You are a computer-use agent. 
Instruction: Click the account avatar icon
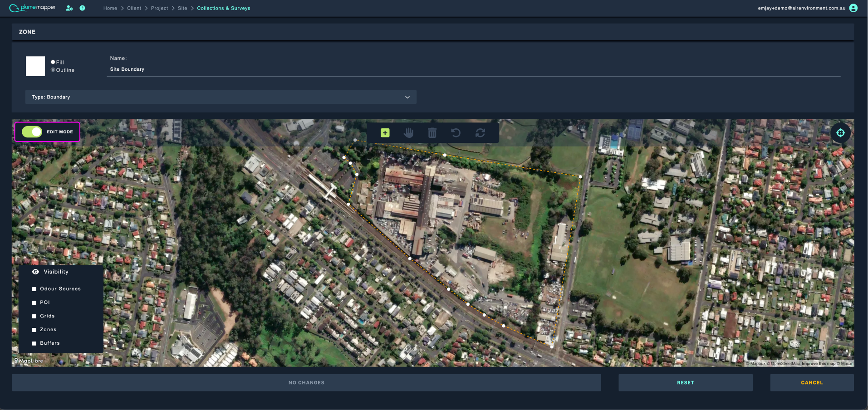pos(853,8)
